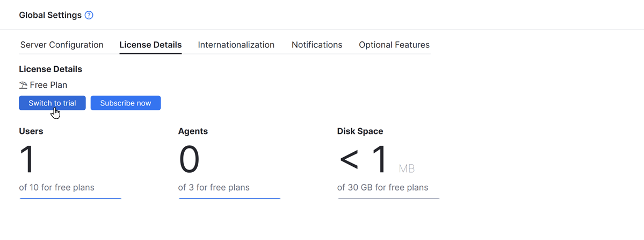Click the Users usage progress bar
The height and width of the screenshot is (240, 644).
pyautogui.click(x=70, y=199)
